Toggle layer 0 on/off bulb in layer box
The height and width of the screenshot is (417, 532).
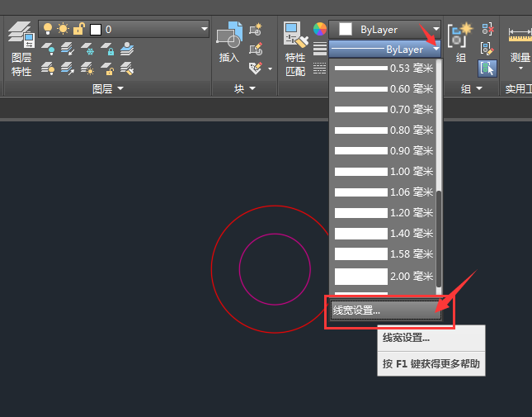click(x=48, y=29)
